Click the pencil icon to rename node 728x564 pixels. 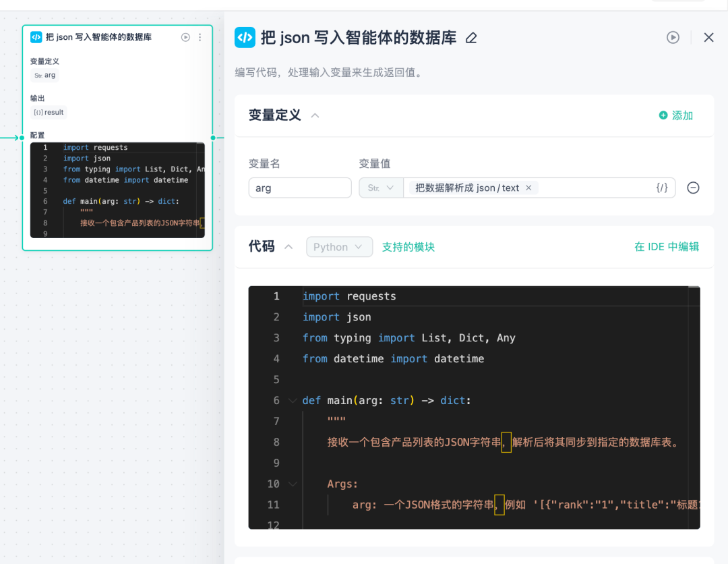point(471,38)
